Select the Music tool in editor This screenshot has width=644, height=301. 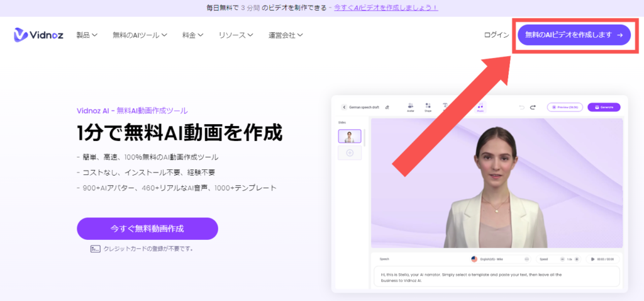click(480, 107)
